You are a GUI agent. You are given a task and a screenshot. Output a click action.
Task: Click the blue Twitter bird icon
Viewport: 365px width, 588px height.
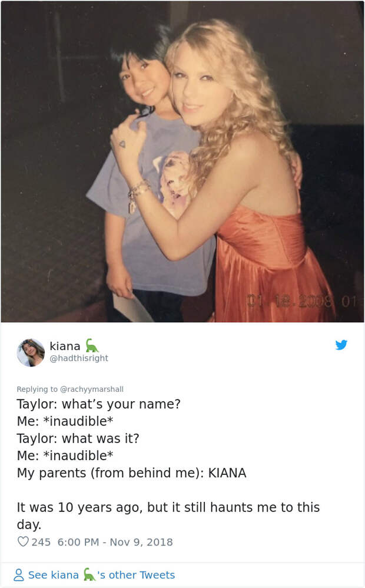click(341, 345)
